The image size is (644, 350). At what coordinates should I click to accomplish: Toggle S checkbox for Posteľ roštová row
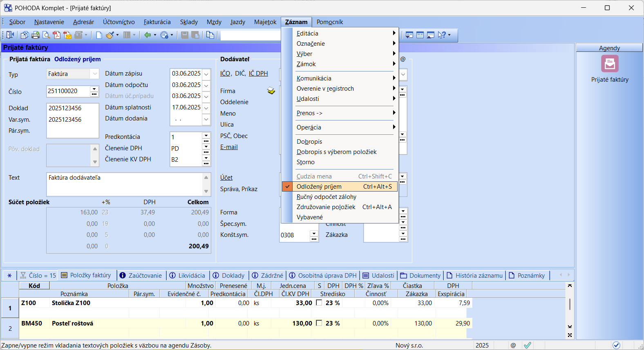(319, 323)
